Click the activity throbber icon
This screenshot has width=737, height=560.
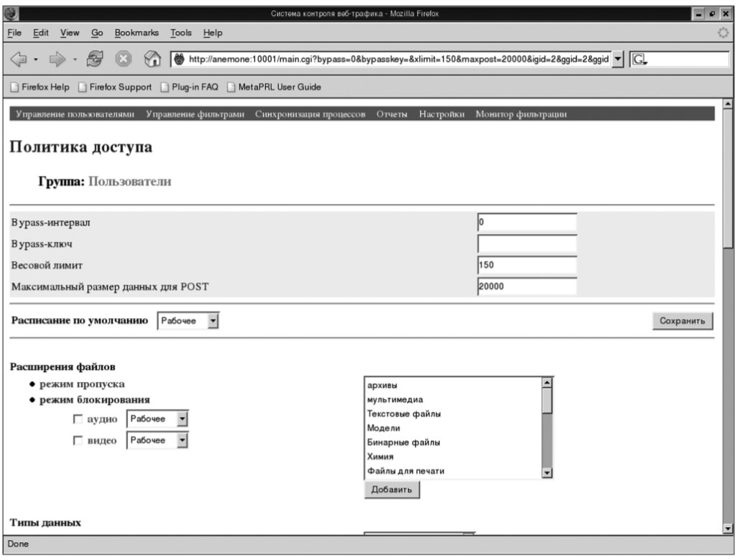point(723,33)
